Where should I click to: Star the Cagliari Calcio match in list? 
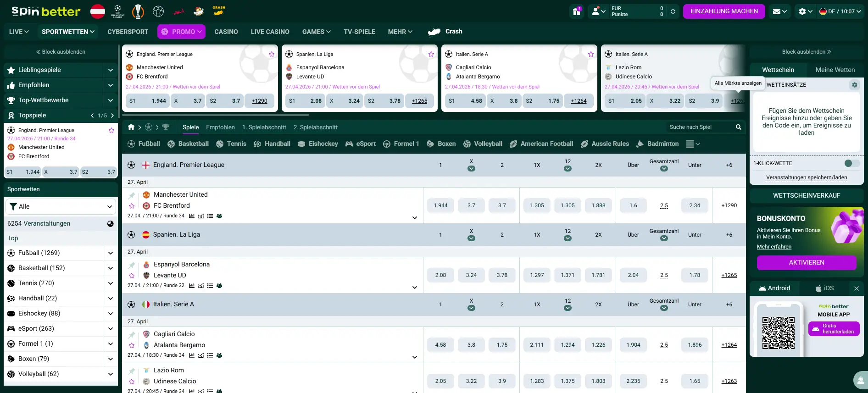click(132, 345)
